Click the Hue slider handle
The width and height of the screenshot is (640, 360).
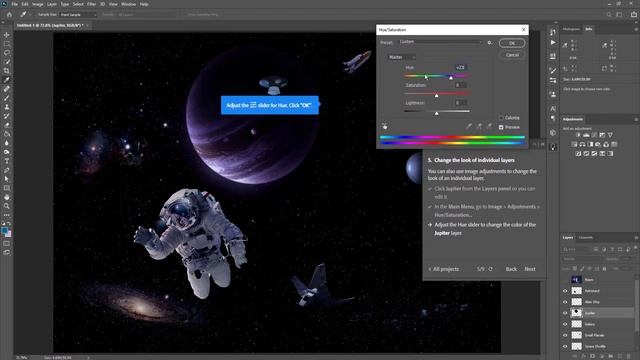click(451, 78)
